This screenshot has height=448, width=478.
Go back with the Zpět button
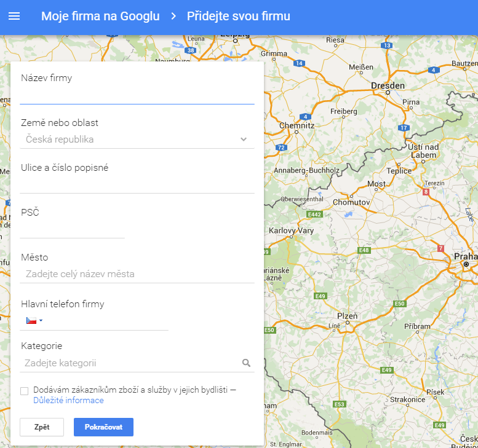coord(42,427)
